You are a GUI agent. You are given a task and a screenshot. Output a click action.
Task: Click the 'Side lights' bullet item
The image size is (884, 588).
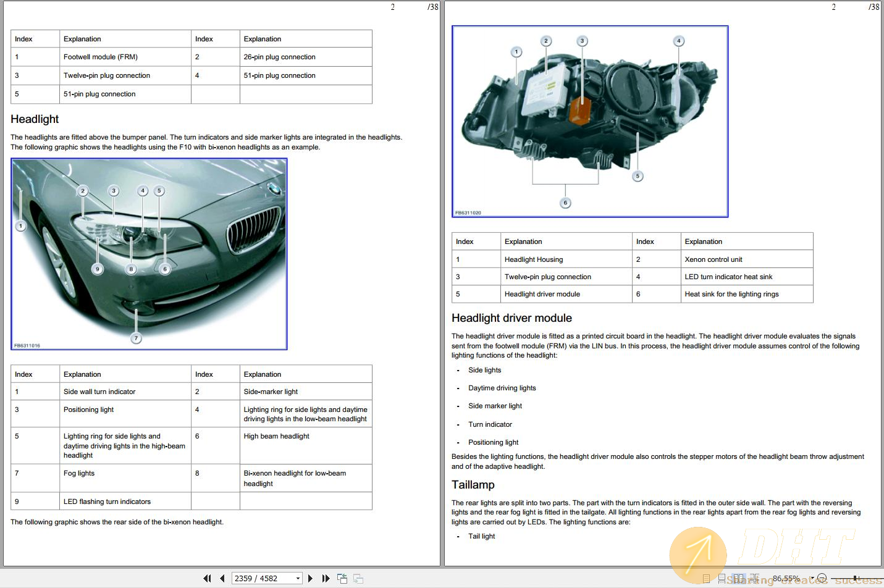(x=484, y=370)
